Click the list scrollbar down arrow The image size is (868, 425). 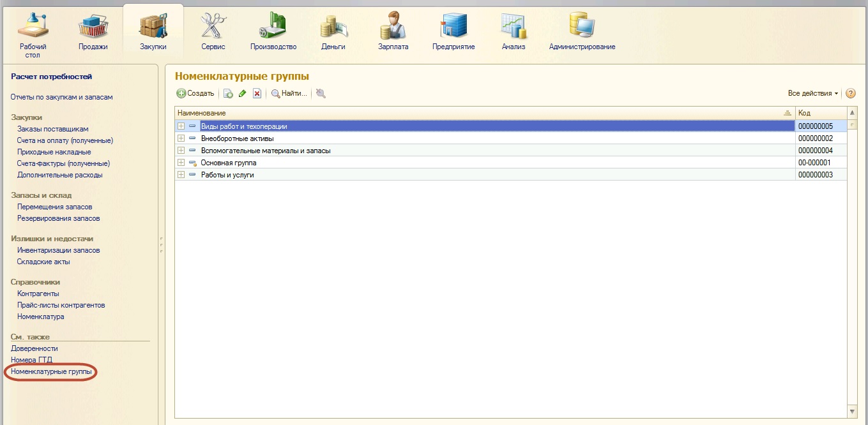click(x=852, y=411)
